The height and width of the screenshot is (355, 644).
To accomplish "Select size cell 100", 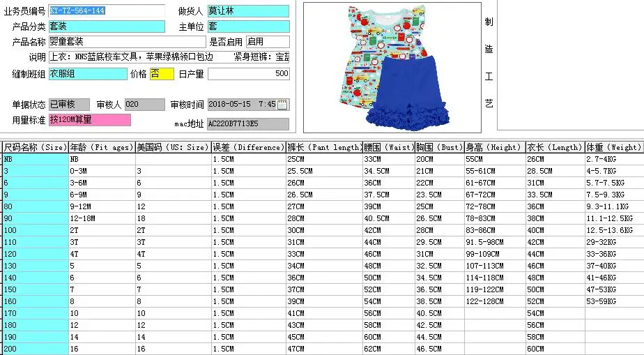I will [x=36, y=230].
